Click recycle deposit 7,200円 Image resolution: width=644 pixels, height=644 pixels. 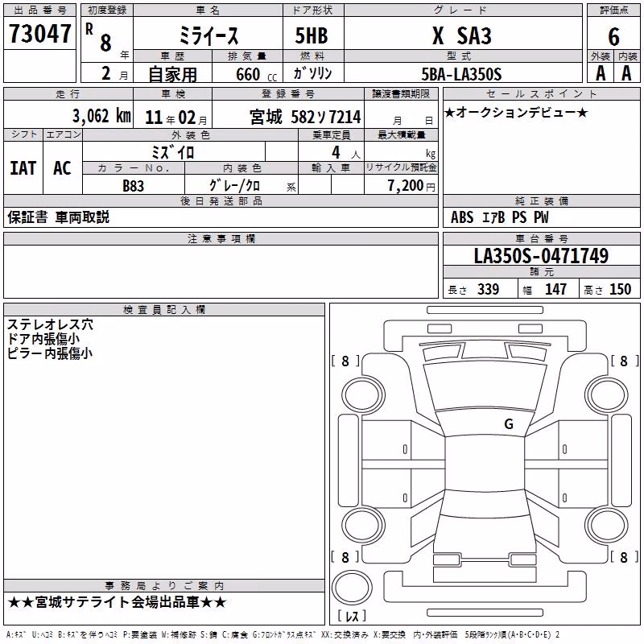pyautogui.click(x=411, y=186)
